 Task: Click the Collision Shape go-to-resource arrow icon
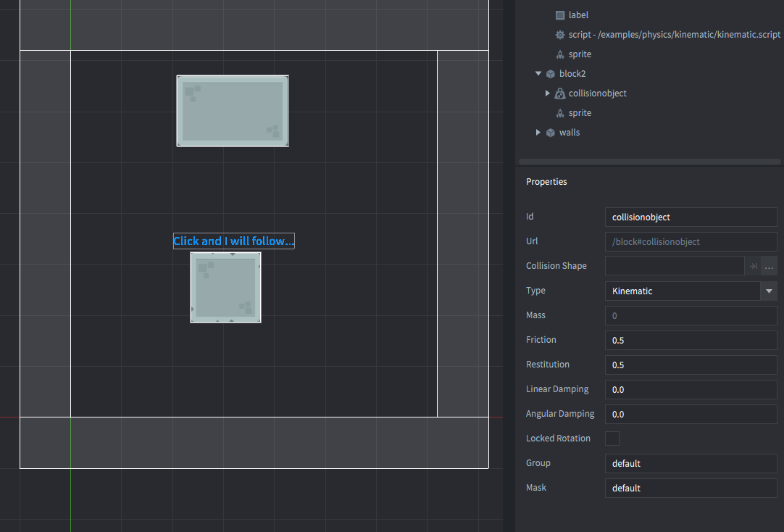point(753,266)
